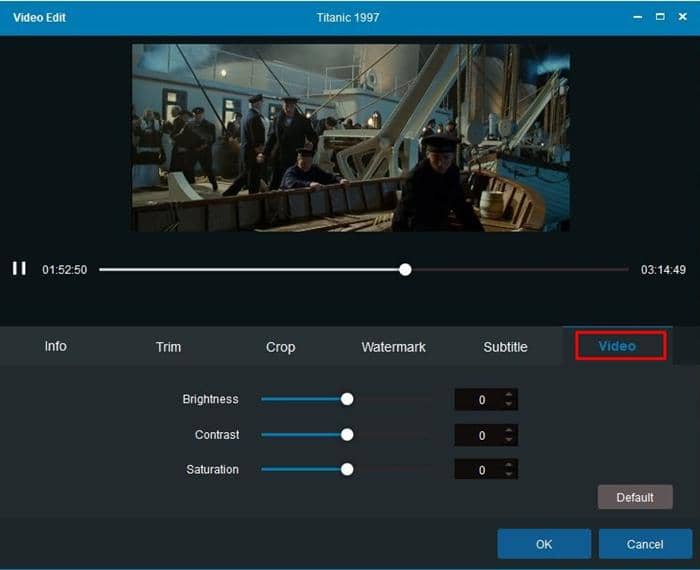Open the Subtitle tab
This screenshot has width=700, height=570.
(x=505, y=347)
